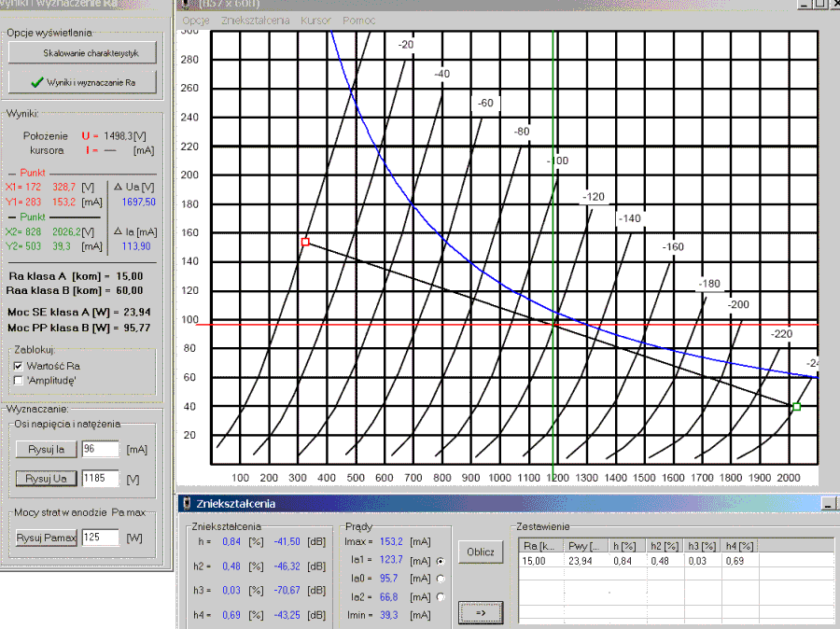Select the 0,48 cell in the Zestawienie table
Viewport: 840px width, 629px height.
click(660, 561)
